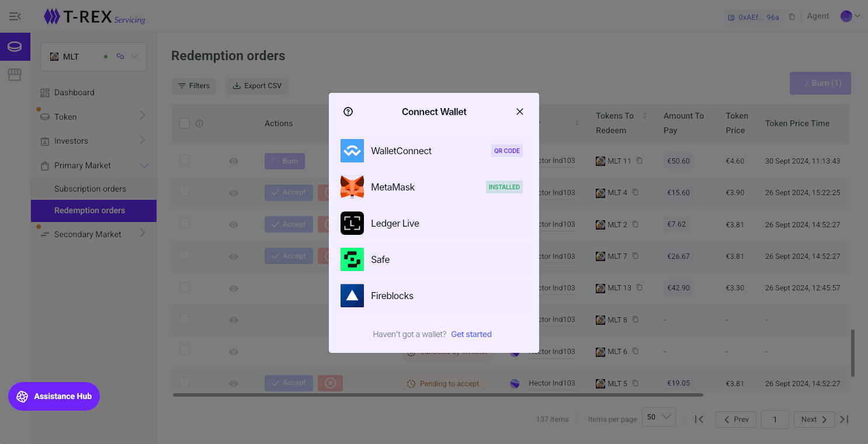Go to the first page
Image resolution: width=868 pixels, height=444 pixels.
(699, 419)
